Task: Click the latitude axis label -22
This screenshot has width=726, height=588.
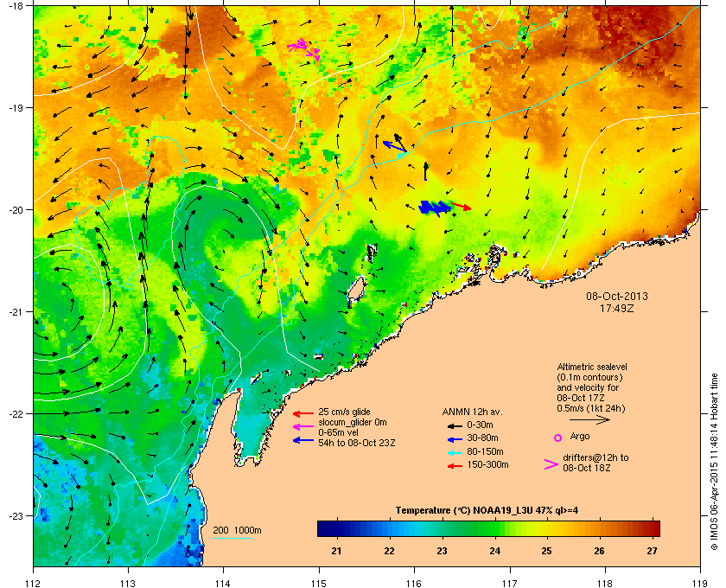Action: pyautogui.click(x=16, y=413)
